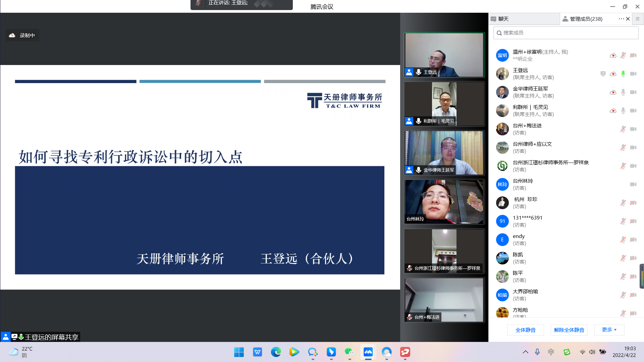Switch to the 聊天 tab
Screen dimensions: 644x362
503,19
